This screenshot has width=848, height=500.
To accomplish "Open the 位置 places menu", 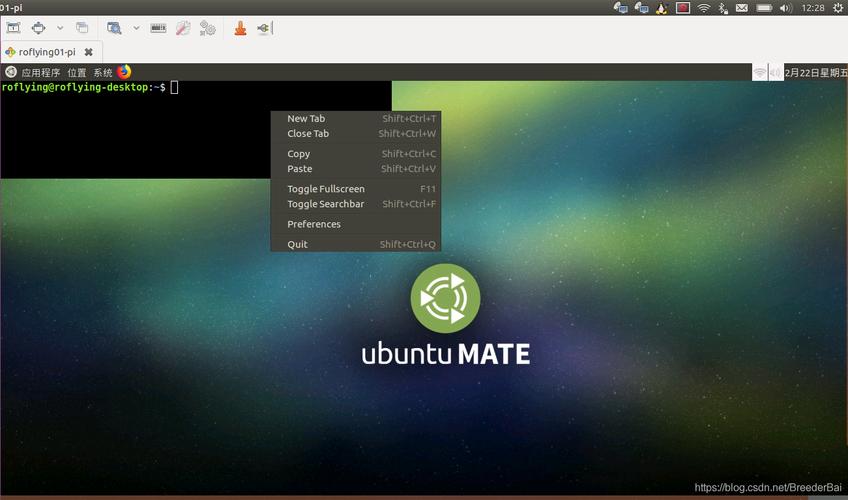I will click(x=77, y=72).
